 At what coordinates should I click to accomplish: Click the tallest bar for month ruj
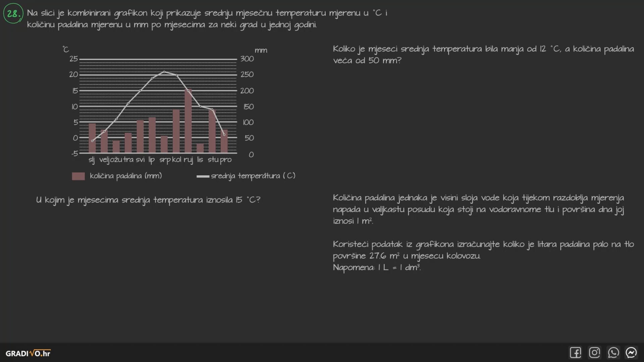(x=188, y=124)
